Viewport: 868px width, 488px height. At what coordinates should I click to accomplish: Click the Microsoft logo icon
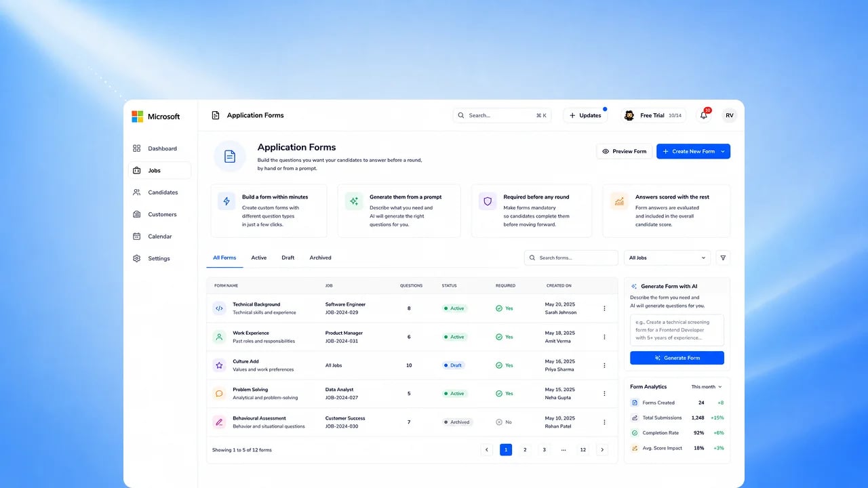click(x=137, y=117)
